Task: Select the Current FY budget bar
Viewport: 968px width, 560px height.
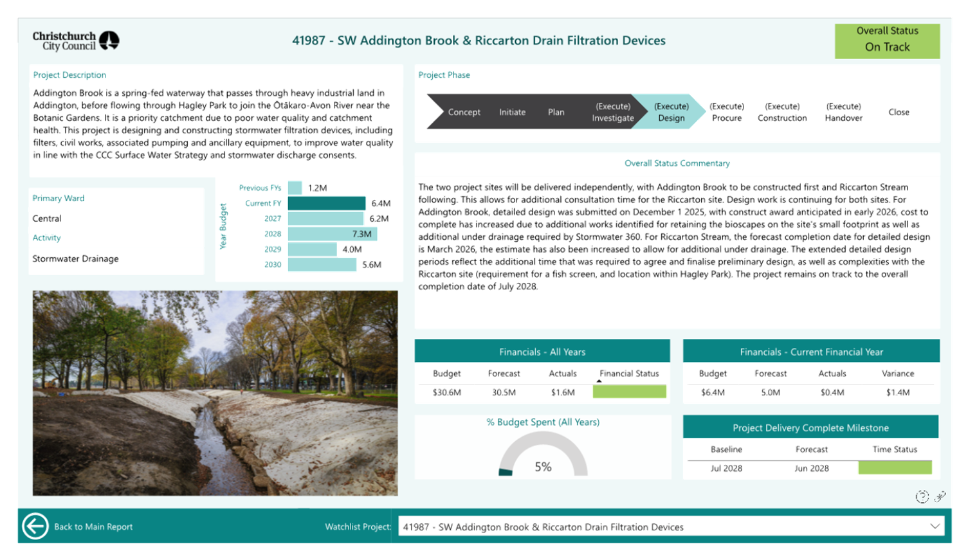Action: tap(327, 203)
